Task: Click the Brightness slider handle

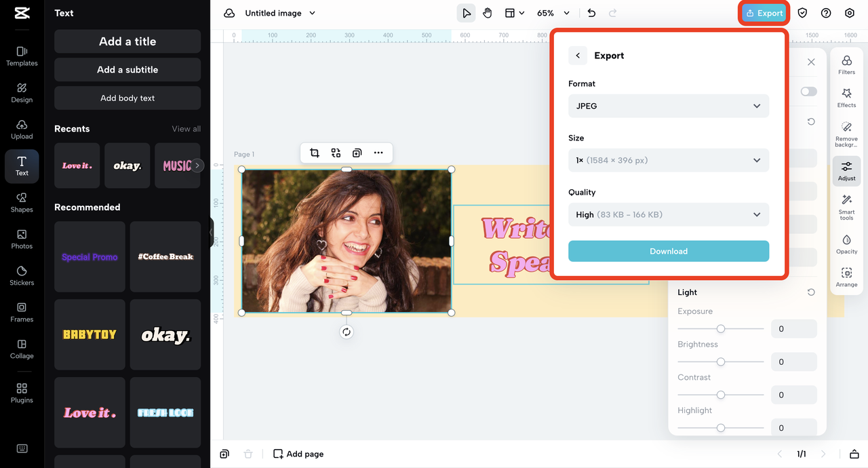Action: (x=721, y=362)
